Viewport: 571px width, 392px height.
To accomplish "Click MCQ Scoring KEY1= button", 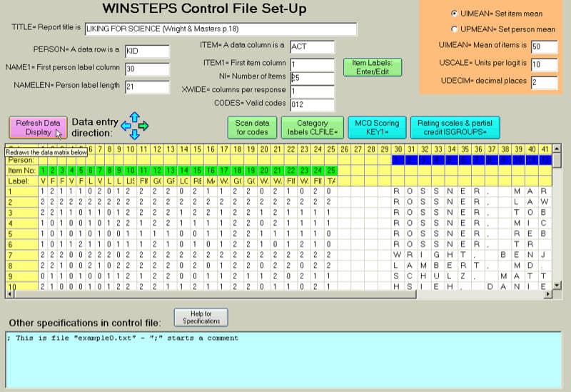I will tap(377, 128).
